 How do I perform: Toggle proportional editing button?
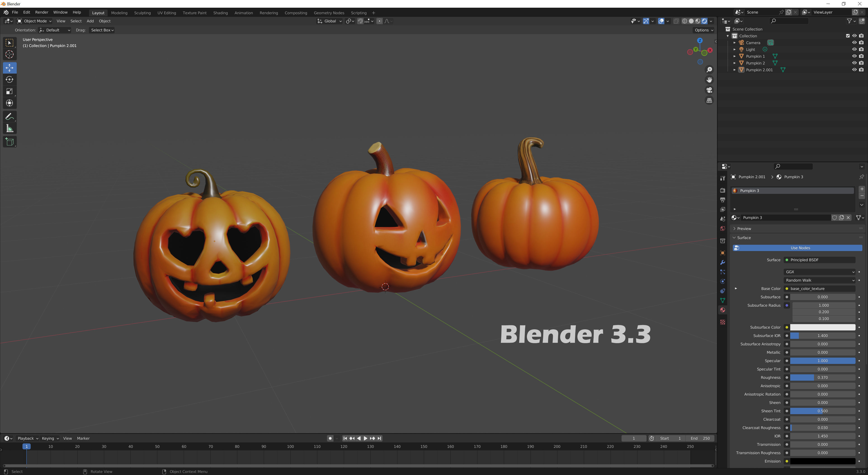coord(380,21)
